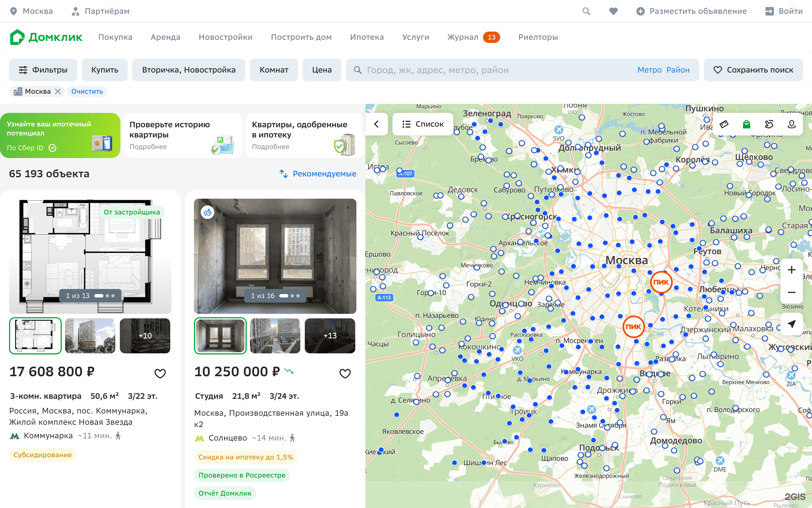This screenshot has width=812, height=508.
Task: Open the Купить deal type dropdown
Action: [105, 70]
